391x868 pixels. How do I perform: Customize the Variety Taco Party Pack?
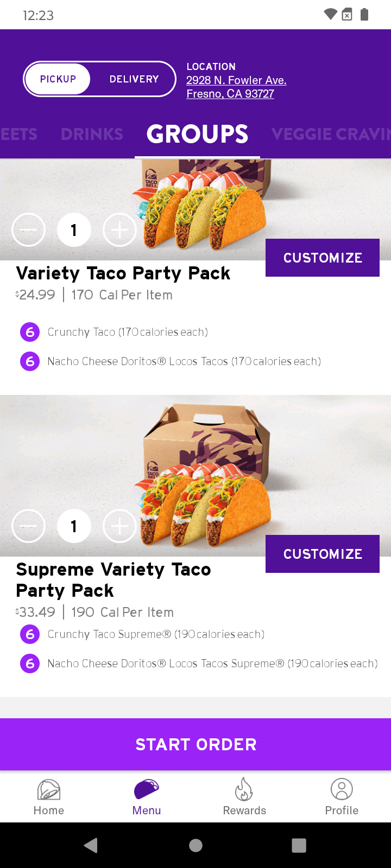[323, 258]
